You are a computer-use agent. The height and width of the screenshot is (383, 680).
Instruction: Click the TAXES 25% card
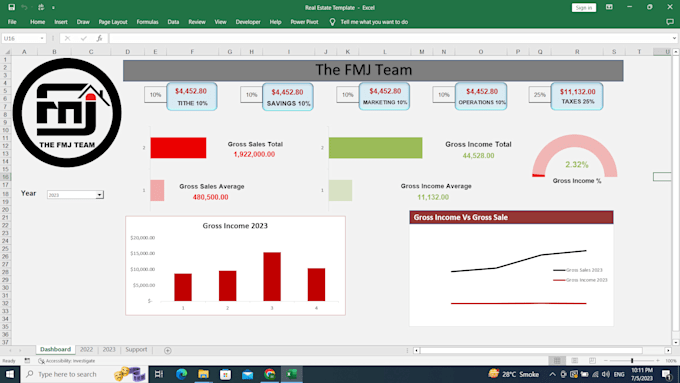577,96
